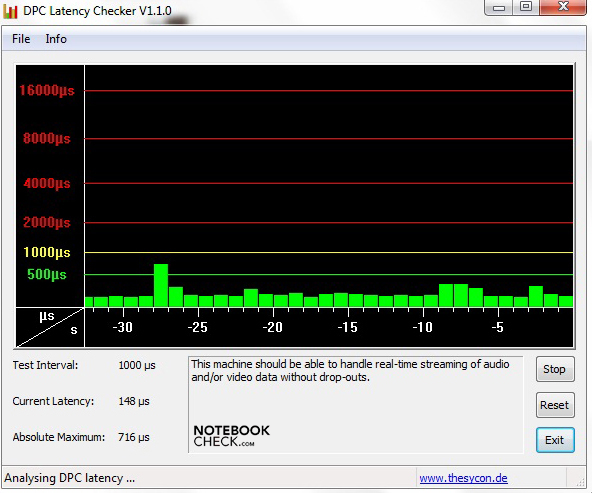The width and height of the screenshot is (592, 493).
Task: Open the www.thesycon.de link
Action: point(463,478)
